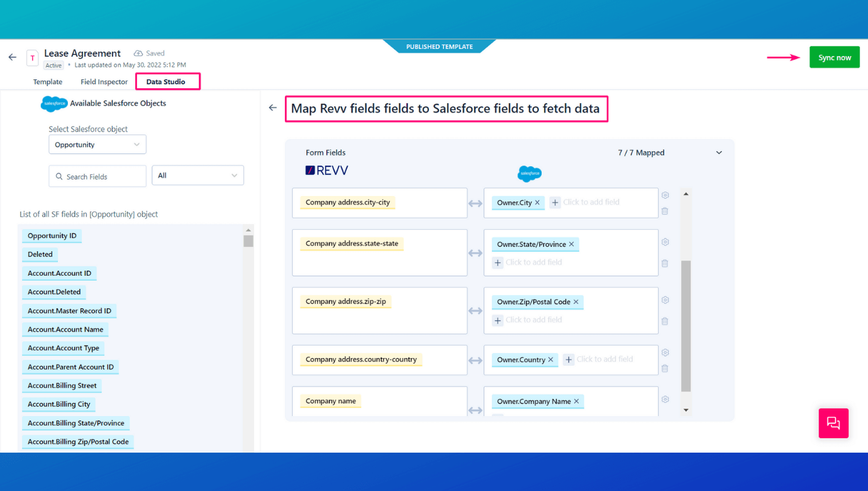Viewport: 868px width, 491px height.
Task: Collapse the Form Fields section chevron
Action: click(719, 153)
